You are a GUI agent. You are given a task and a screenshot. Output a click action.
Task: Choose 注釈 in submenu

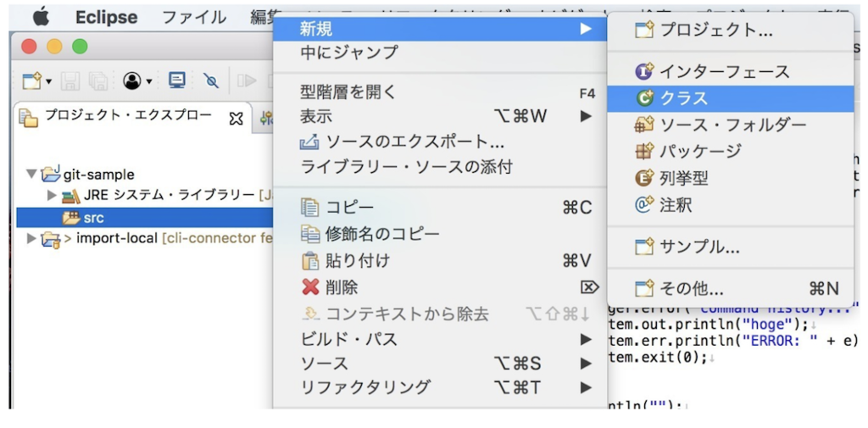pyautogui.click(x=731, y=205)
